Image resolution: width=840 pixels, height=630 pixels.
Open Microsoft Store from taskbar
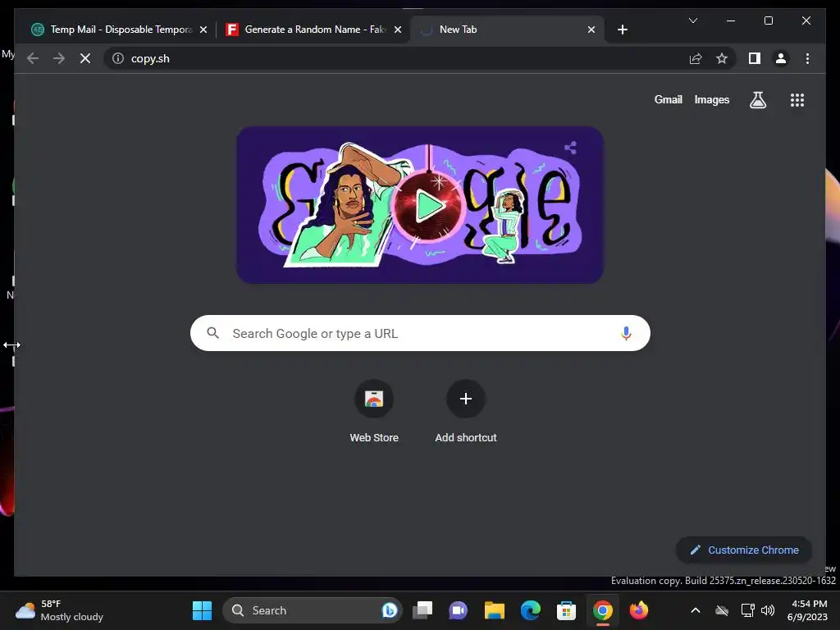(x=566, y=610)
